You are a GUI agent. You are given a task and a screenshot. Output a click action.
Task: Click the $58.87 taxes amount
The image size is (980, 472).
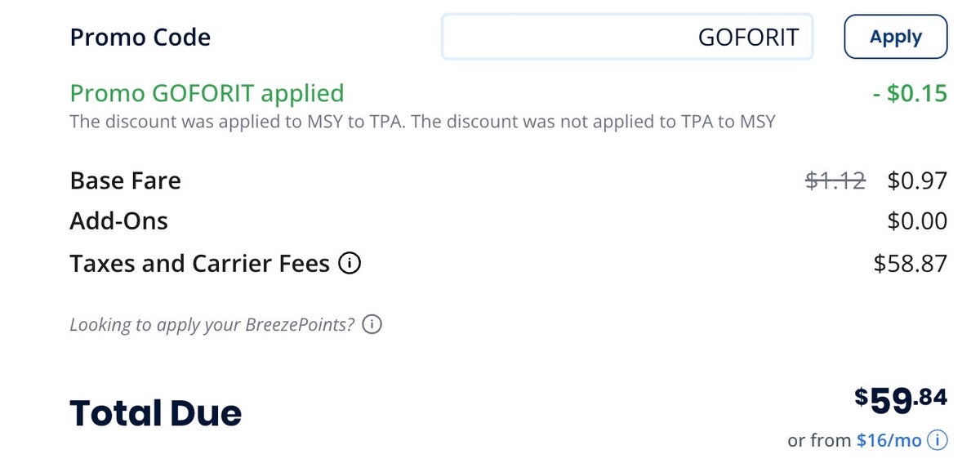coord(910,264)
